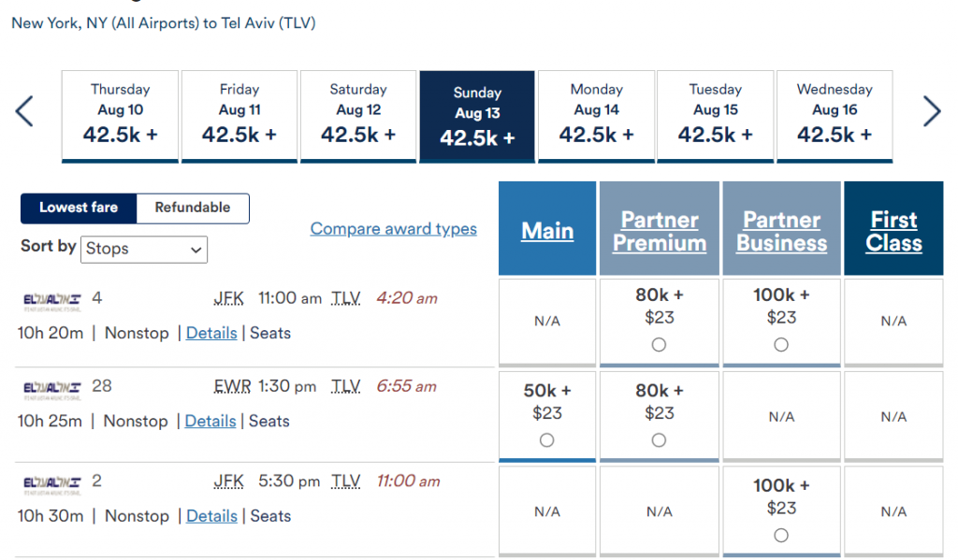Image resolution: width=958 pixels, height=560 pixels.
Task: Open the Sort by Stops dropdown
Action: coord(143,250)
